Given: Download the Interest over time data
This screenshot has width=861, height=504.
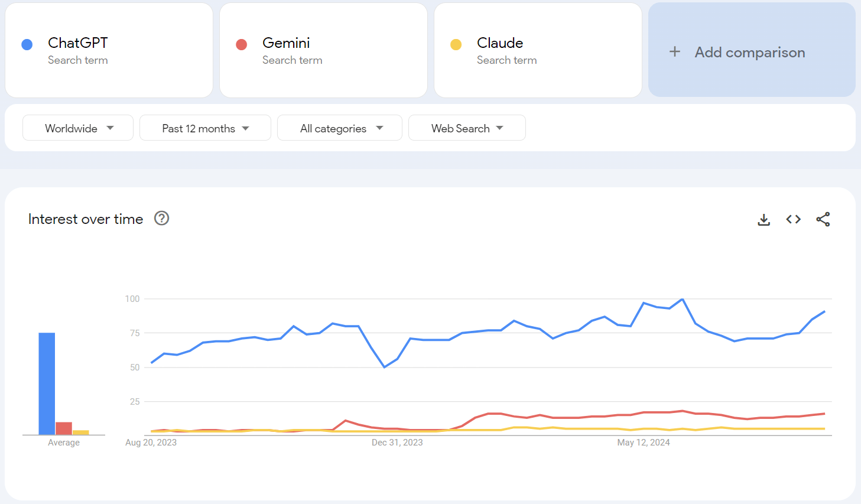Looking at the screenshot, I should (763, 220).
